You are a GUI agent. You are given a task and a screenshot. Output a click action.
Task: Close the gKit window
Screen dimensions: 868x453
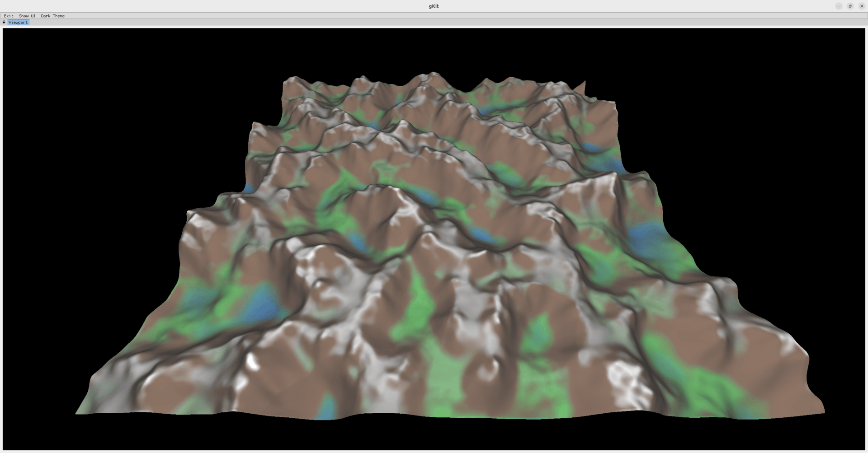point(861,6)
